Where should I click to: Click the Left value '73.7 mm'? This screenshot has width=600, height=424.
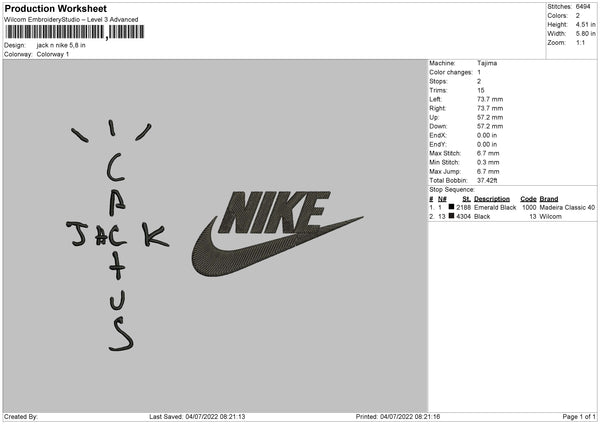pyautogui.click(x=490, y=99)
